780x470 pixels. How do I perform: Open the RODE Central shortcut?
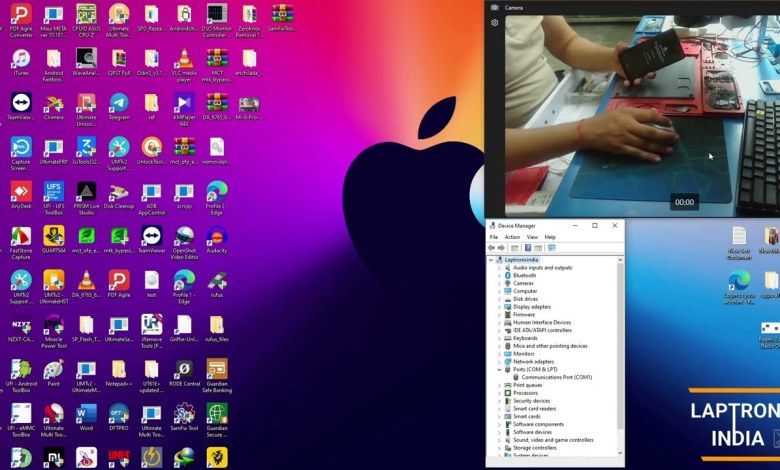coord(184,373)
